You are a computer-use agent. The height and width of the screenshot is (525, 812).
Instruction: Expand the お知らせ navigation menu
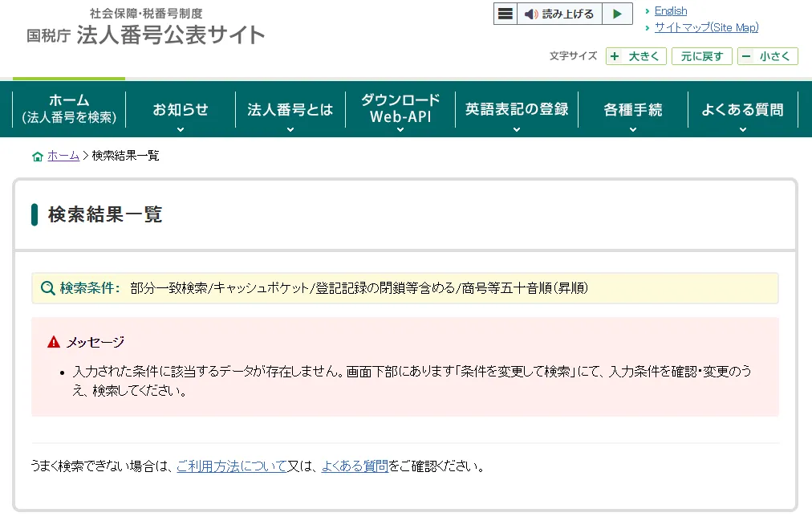181,110
